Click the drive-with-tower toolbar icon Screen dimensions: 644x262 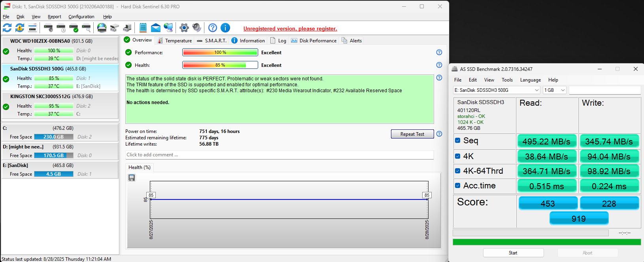click(127, 28)
